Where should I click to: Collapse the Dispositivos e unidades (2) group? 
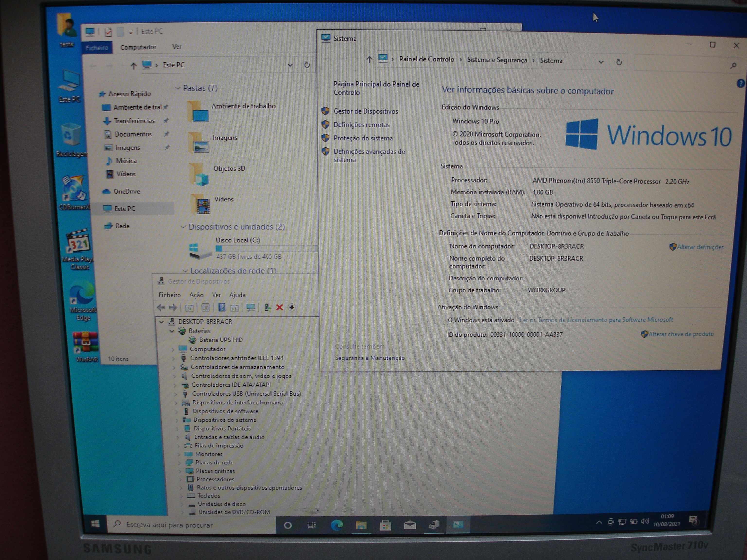pyautogui.click(x=183, y=227)
